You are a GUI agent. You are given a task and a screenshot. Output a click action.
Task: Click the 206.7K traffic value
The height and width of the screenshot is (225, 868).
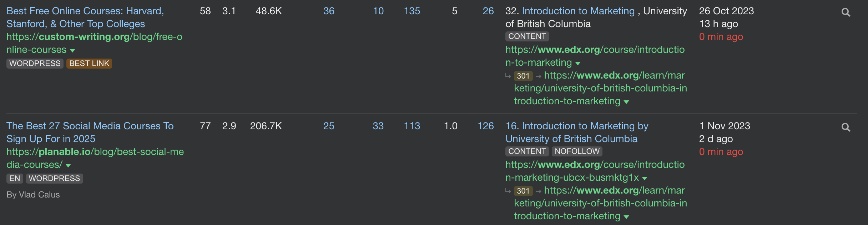tap(266, 126)
